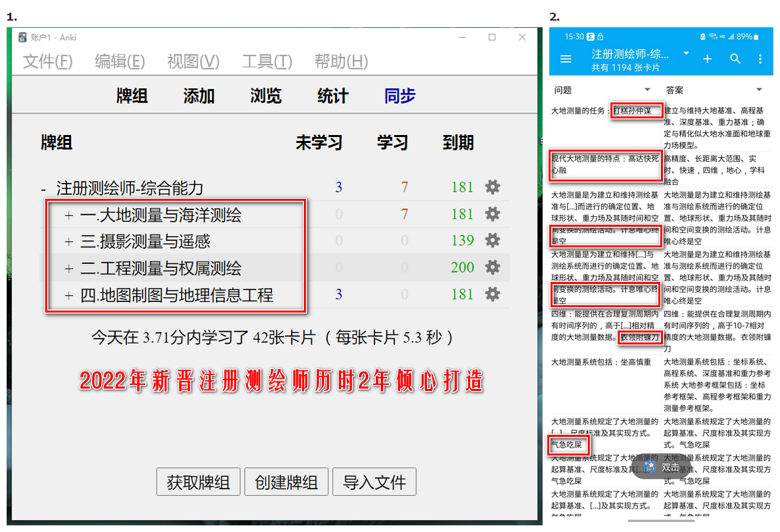Open gear settings for 地图制图与地理信息工程 deck
This screenshot has width=780, height=532.
coord(492,294)
